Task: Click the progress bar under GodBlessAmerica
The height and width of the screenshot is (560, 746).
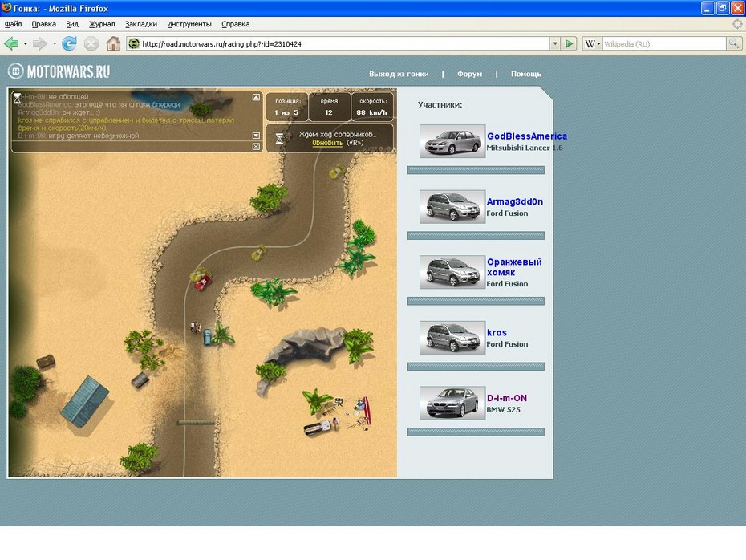Action: pyautogui.click(x=476, y=170)
